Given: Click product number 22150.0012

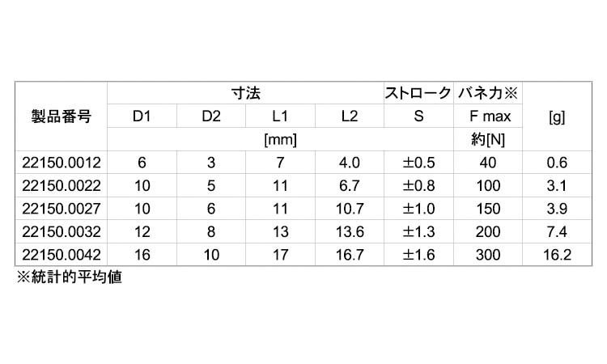Looking at the screenshot, I should [61, 163].
